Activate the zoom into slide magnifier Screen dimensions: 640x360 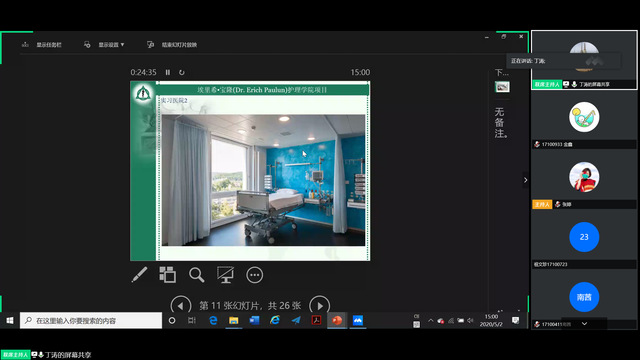[x=196, y=275]
